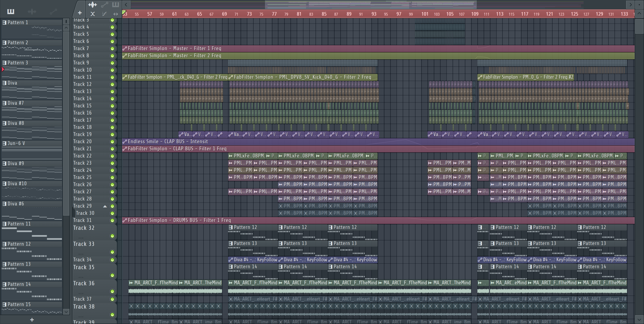Click the Pattern 2 piano icon in the picker

click(4, 43)
